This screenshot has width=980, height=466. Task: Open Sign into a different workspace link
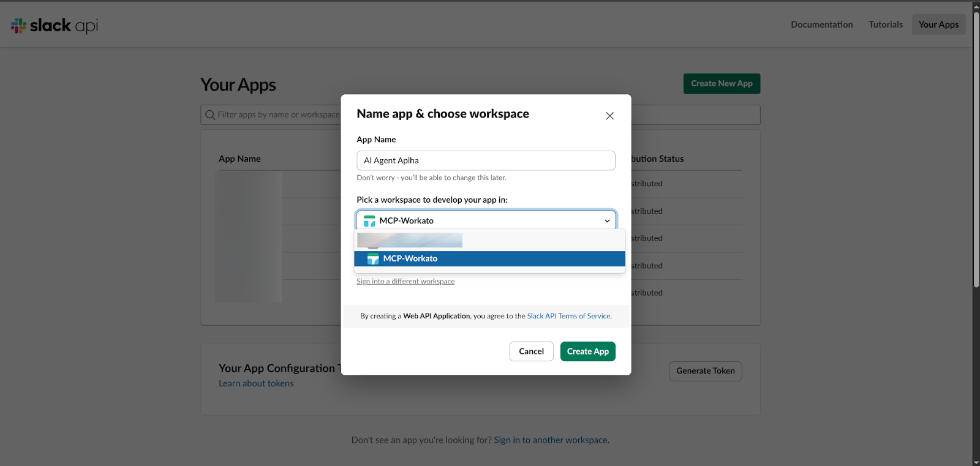pos(405,282)
